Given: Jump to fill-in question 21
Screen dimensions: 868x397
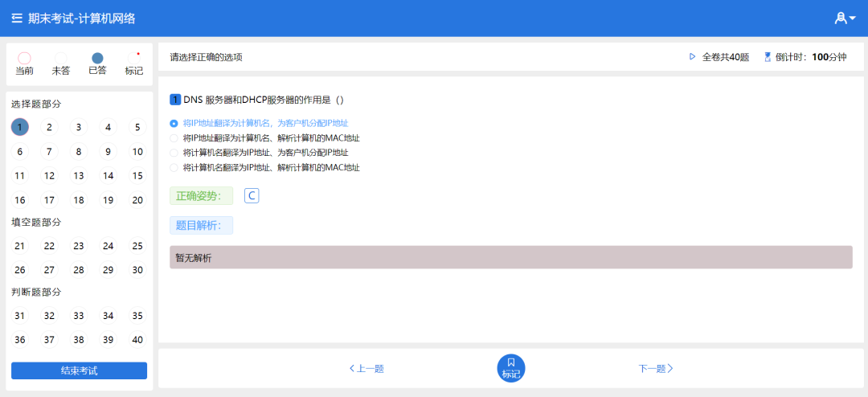Looking at the screenshot, I should click(20, 246).
